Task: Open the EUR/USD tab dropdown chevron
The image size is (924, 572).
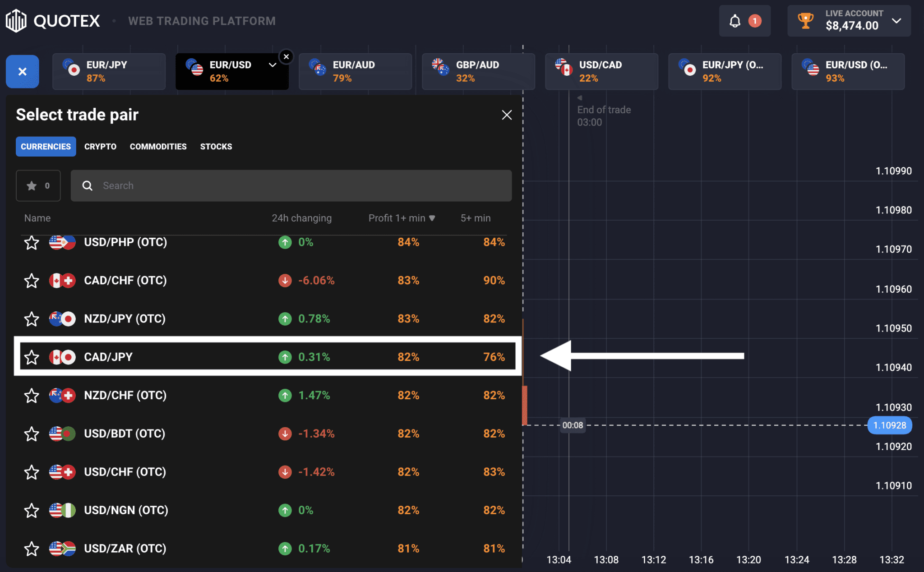Action: (x=273, y=65)
